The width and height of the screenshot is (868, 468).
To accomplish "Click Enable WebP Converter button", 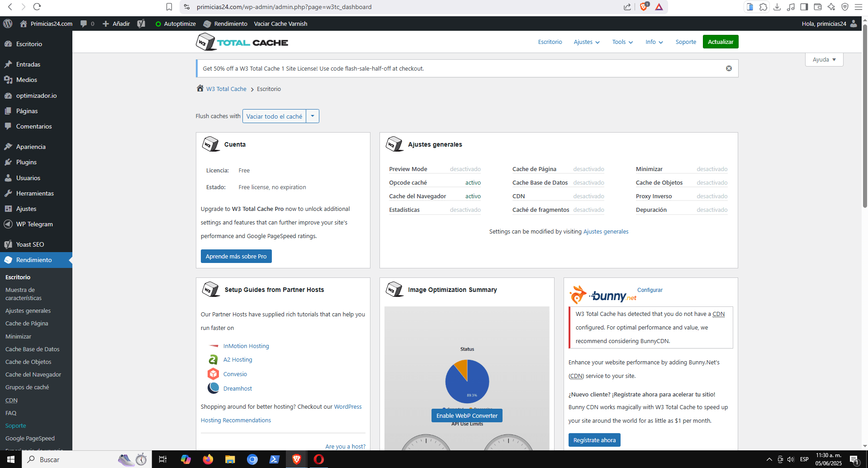I will [467, 415].
